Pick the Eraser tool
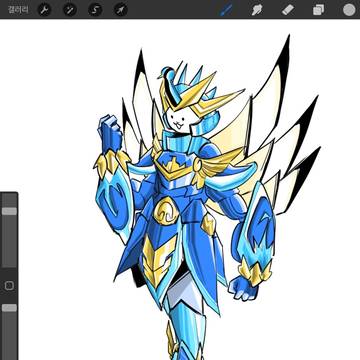The width and height of the screenshot is (360, 360). (288, 10)
